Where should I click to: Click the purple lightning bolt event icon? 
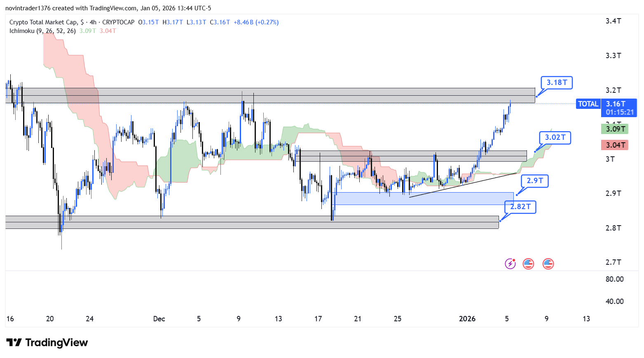click(510, 264)
